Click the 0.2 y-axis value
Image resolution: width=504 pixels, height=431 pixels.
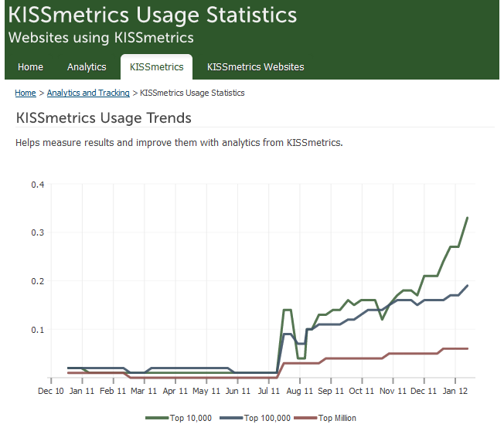point(38,281)
